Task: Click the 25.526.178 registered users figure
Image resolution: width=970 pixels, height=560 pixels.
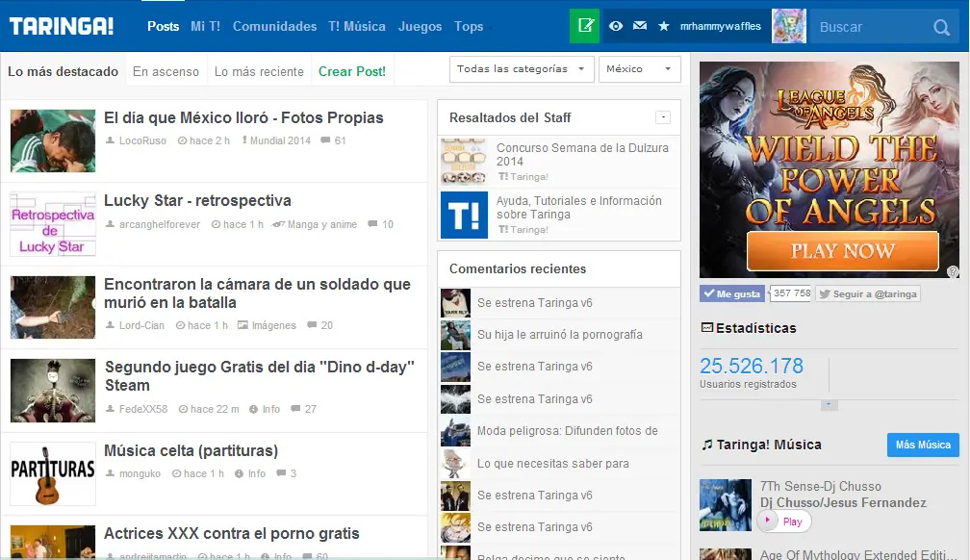Action: 751,366
